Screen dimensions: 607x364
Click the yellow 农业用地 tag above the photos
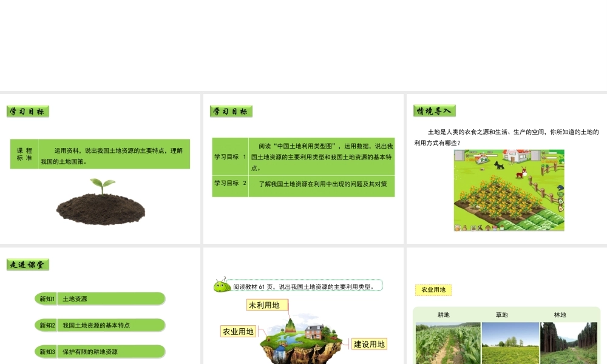pyautogui.click(x=433, y=290)
